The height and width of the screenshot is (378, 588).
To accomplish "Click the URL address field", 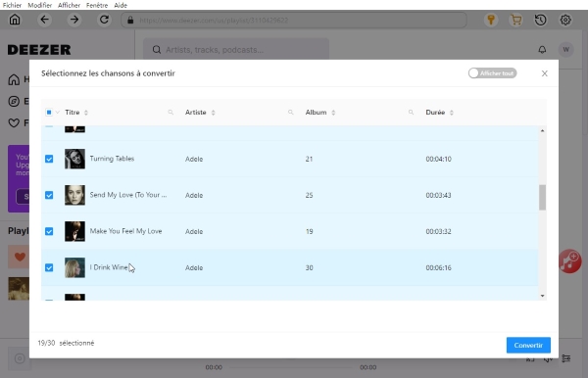I will pos(294,20).
